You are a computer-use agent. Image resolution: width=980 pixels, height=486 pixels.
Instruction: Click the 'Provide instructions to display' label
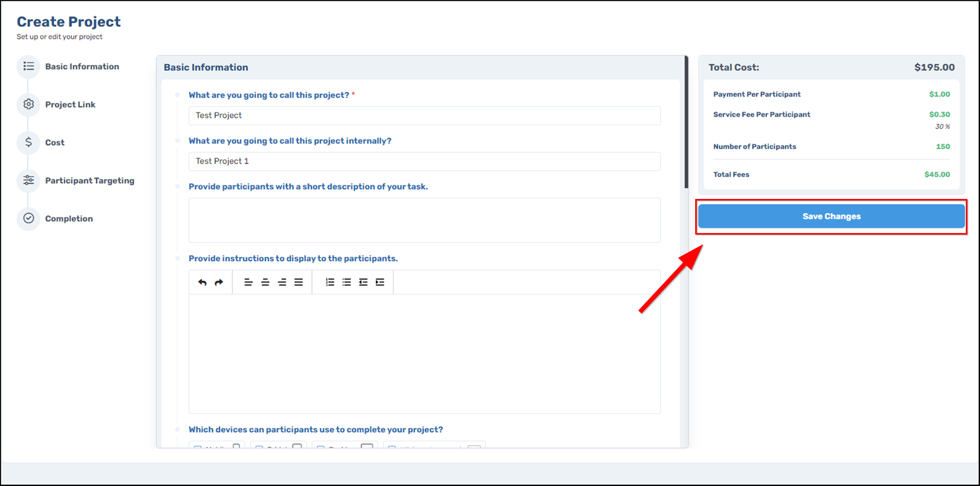tap(293, 258)
